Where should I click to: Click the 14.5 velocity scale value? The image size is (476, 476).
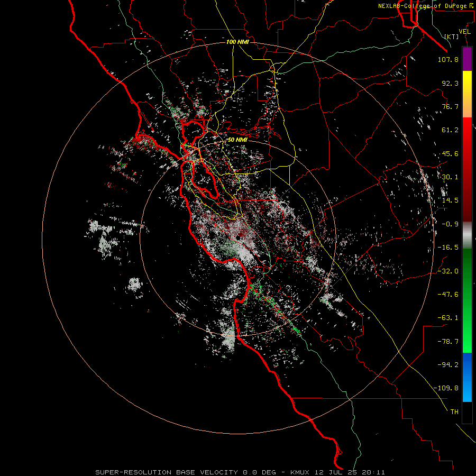point(450,200)
